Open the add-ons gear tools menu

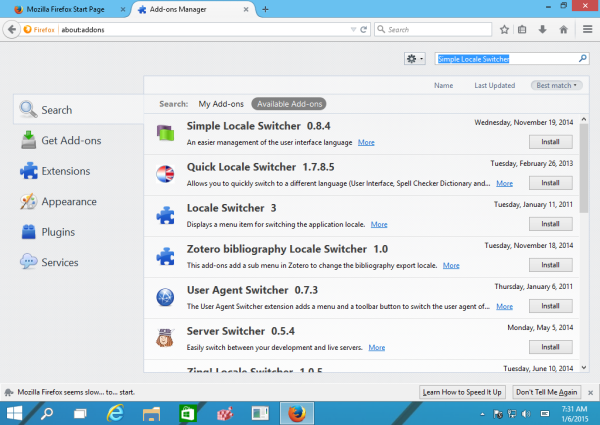point(415,59)
